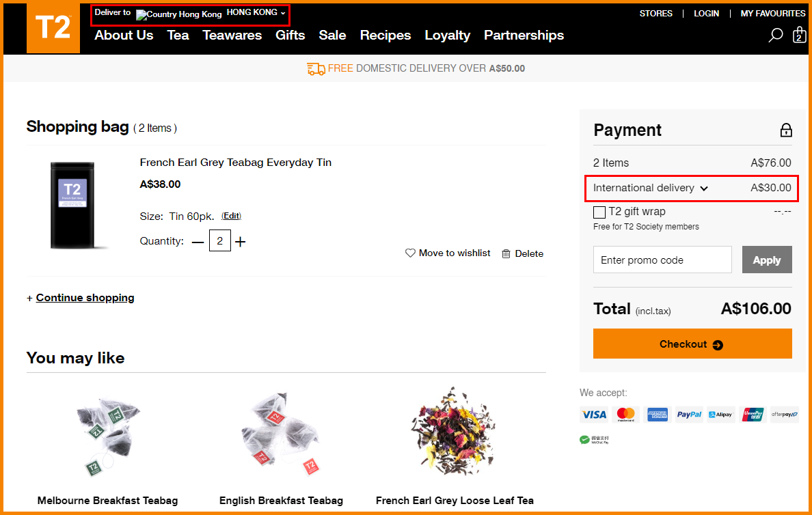Click the Enter promo code field
The width and height of the screenshot is (812, 515).
(x=662, y=260)
